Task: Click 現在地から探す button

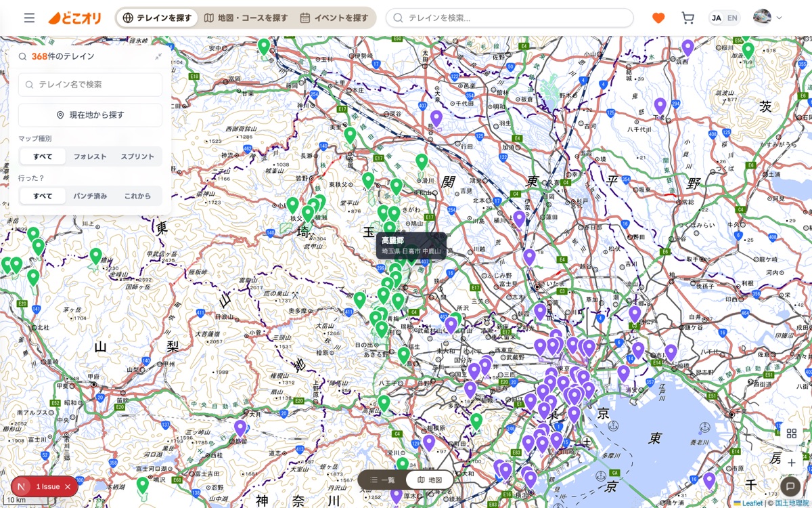Action: pos(90,115)
